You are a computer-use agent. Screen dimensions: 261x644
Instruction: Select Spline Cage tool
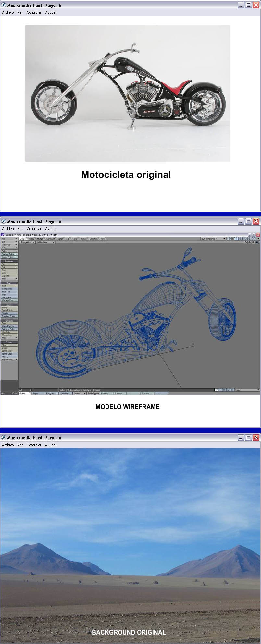click(9, 354)
